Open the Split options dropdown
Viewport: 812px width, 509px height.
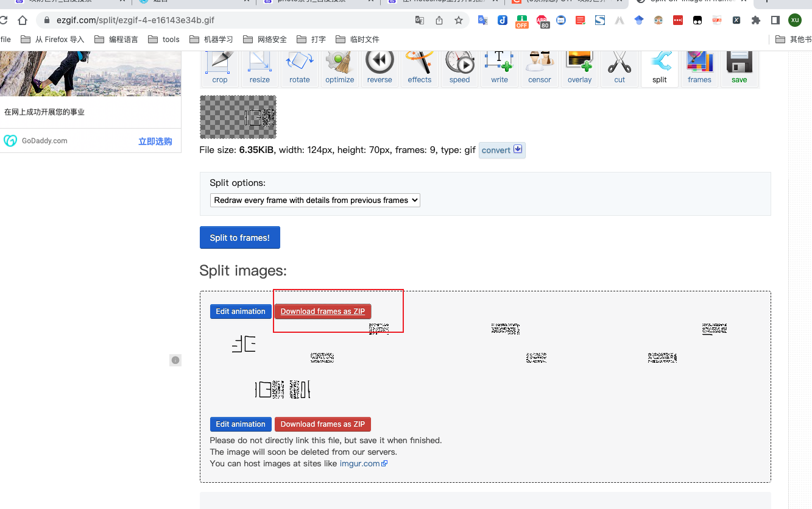click(x=315, y=200)
